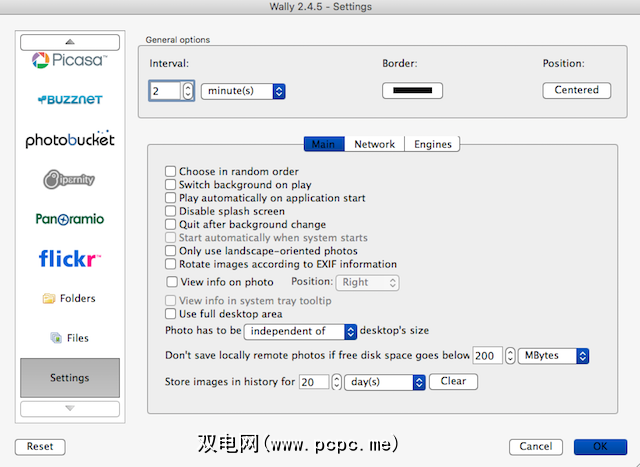Image resolution: width=640 pixels, height=467 pixels.
Task: Open the 'independent of' size dropdown
Action: coord(300,331)
